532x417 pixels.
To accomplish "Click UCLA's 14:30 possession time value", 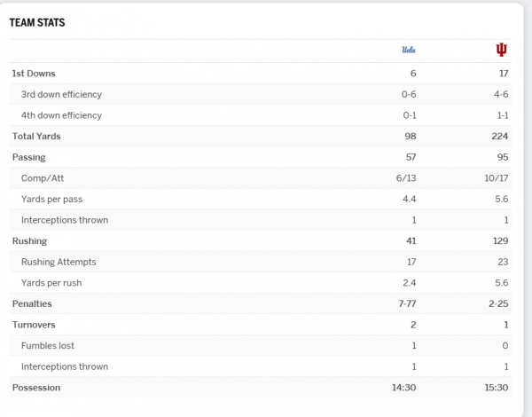I will click(x=403, y=388).
